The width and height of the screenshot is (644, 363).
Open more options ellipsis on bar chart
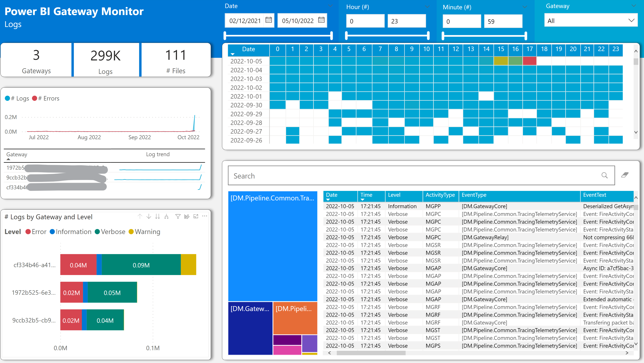point(205,216)
